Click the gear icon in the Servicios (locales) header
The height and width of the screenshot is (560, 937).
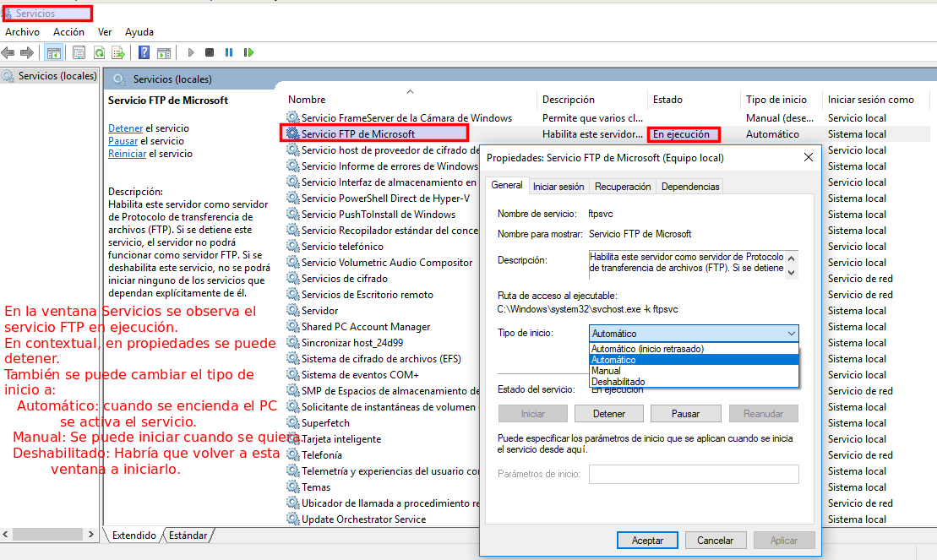click(119, 79)
